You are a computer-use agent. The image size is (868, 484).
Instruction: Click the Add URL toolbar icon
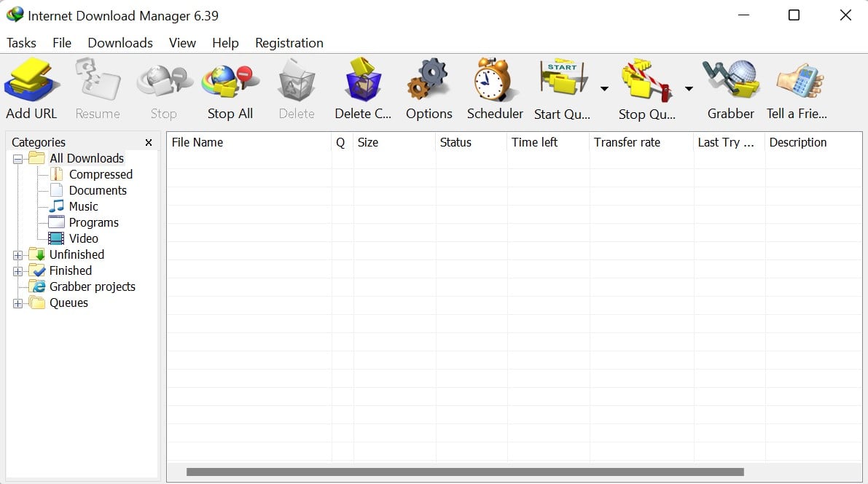[31, 81]
